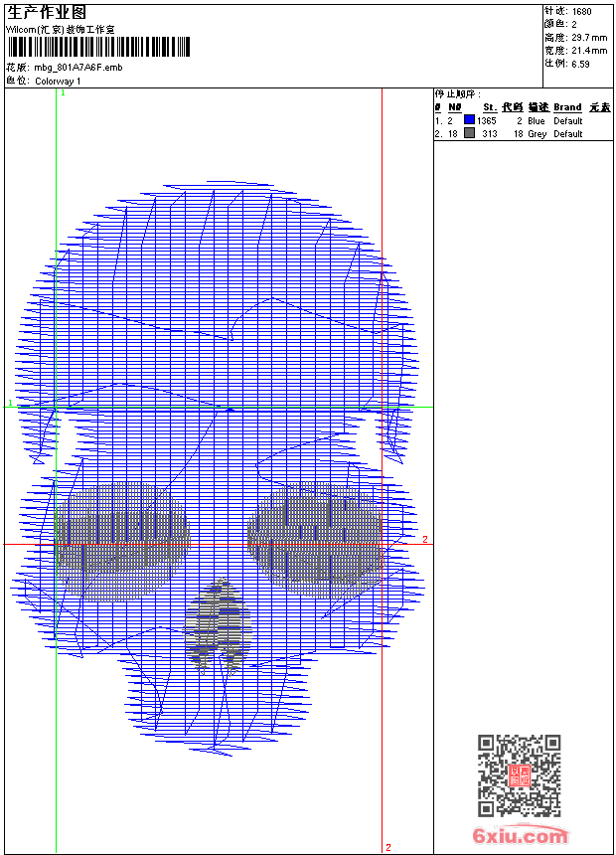616x855 pixels.
Task: Click the Brand column header
Action: (567, 107)
